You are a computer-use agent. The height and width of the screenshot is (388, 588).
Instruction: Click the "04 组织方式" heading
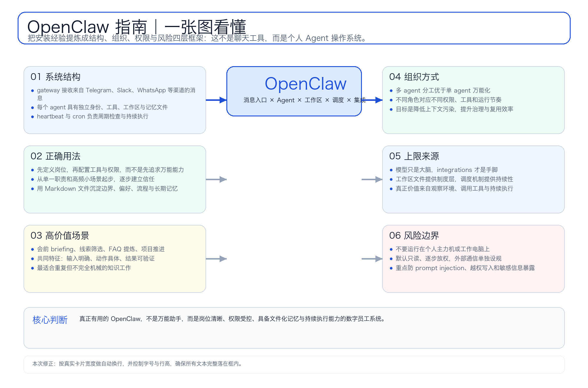(x=414, y=77)
